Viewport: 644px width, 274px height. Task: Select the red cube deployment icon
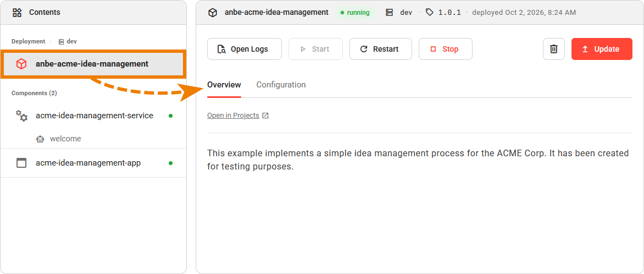pyautogui.click(x=21, y=64)
